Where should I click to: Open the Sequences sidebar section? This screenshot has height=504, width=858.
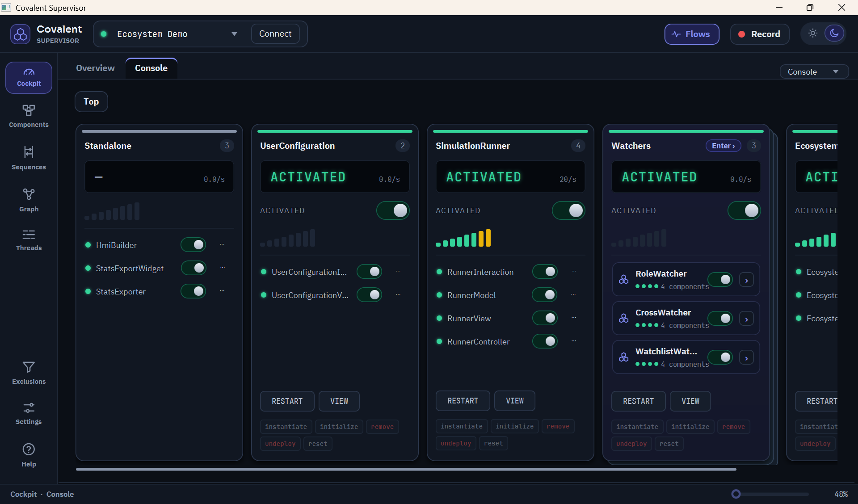[29, 158]
